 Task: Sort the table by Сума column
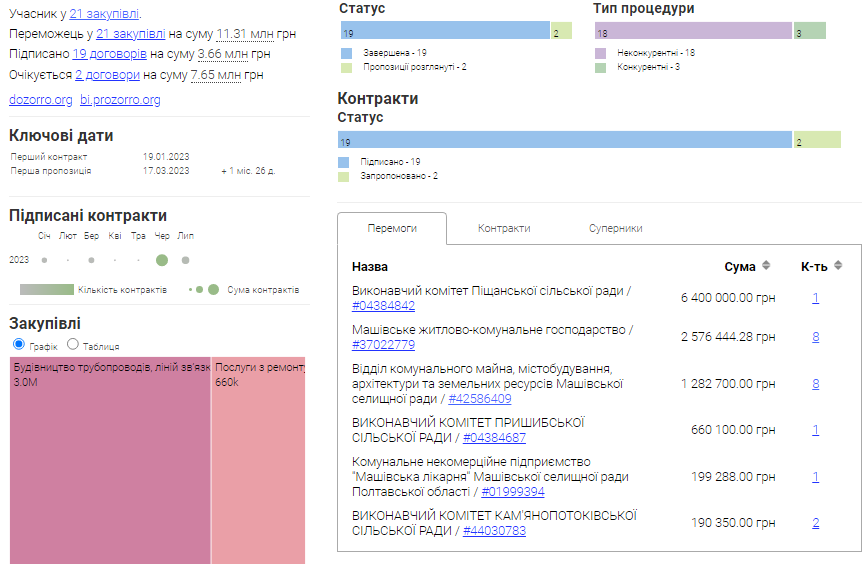(766, 266)
